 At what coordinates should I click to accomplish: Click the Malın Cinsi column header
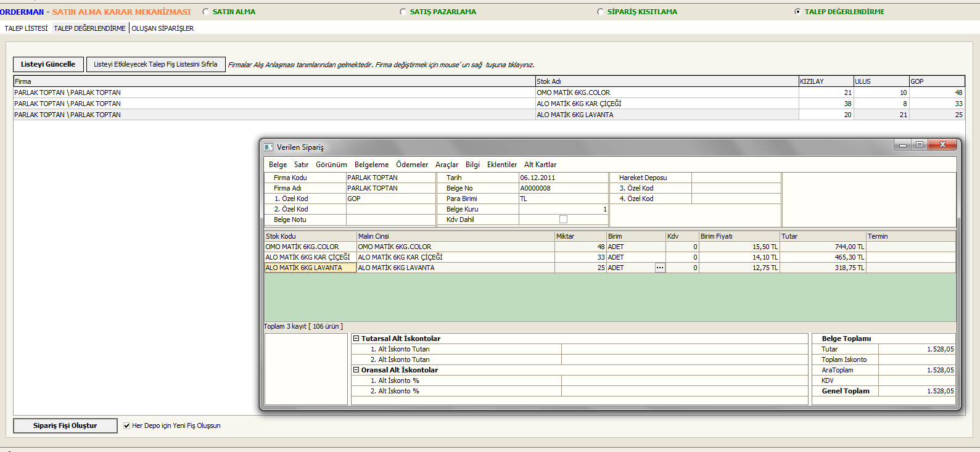point(456,236)
